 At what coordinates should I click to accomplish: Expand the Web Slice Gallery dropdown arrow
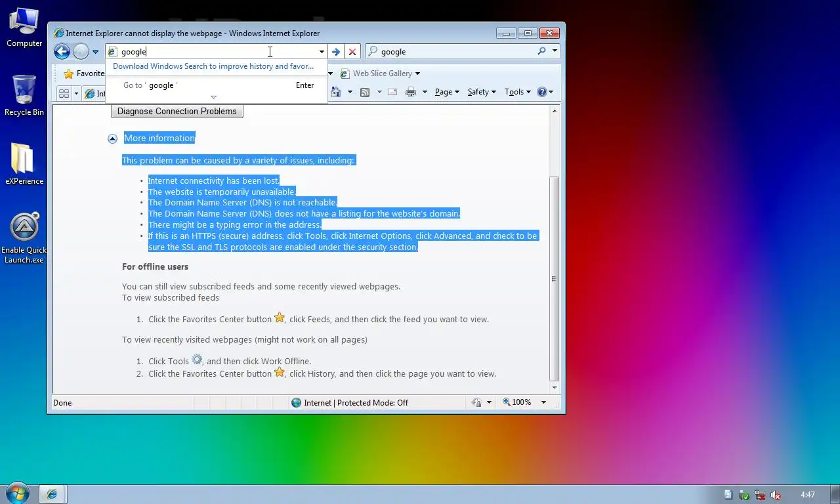(417, 73)
